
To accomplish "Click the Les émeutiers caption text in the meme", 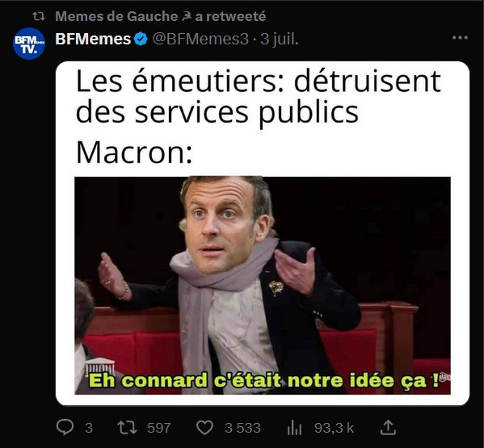I will (258, 97).
